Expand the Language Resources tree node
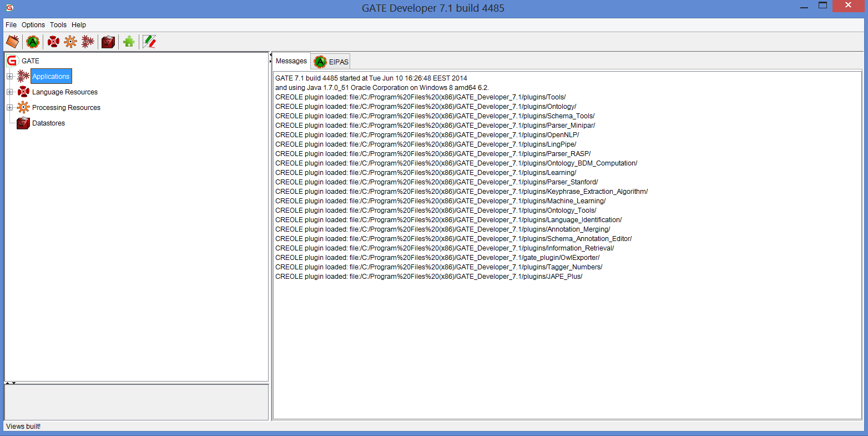 (9, 92)
